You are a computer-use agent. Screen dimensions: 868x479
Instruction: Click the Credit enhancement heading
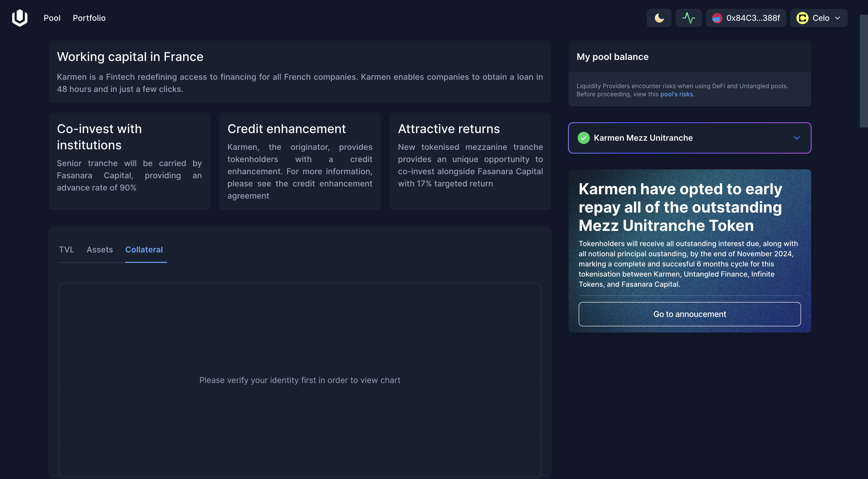(x=286, y=129)
